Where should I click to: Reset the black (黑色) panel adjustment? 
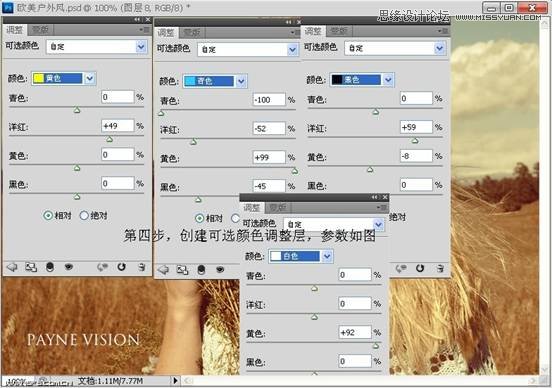(x=420, y=269)
